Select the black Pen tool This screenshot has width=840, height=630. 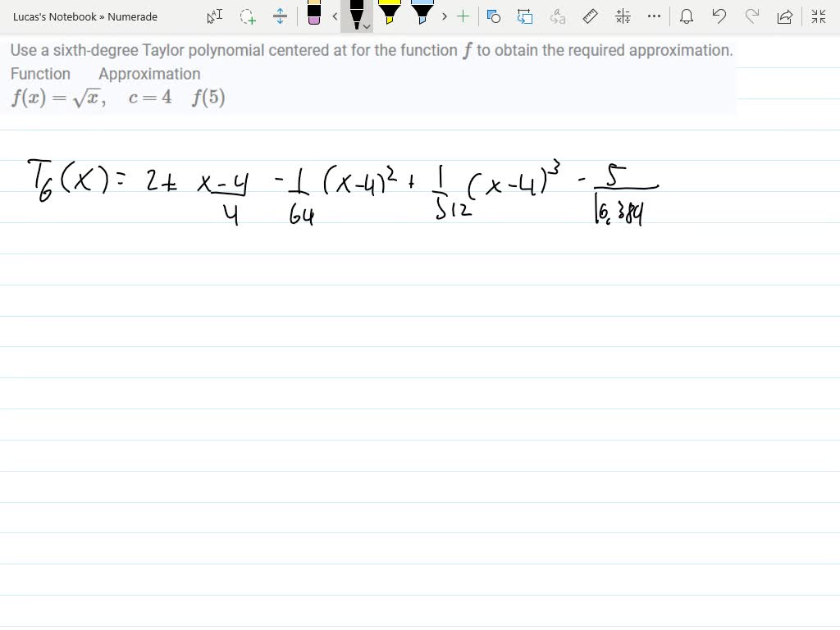tap(355, 13)
